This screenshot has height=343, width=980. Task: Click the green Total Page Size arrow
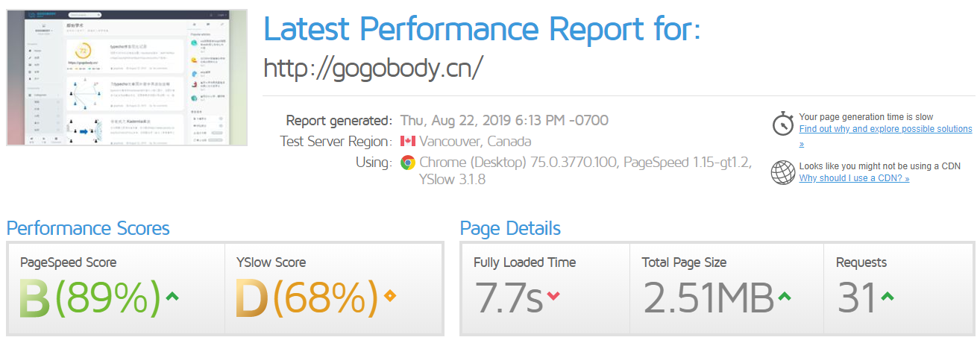(784, 297)
